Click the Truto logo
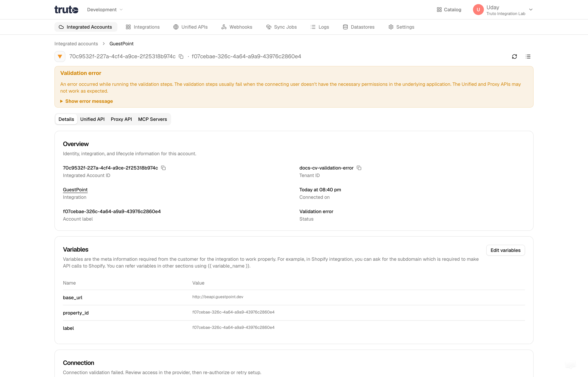Viewport: 588px width, 377px height. pyautogui.click(x=66, y=10)
